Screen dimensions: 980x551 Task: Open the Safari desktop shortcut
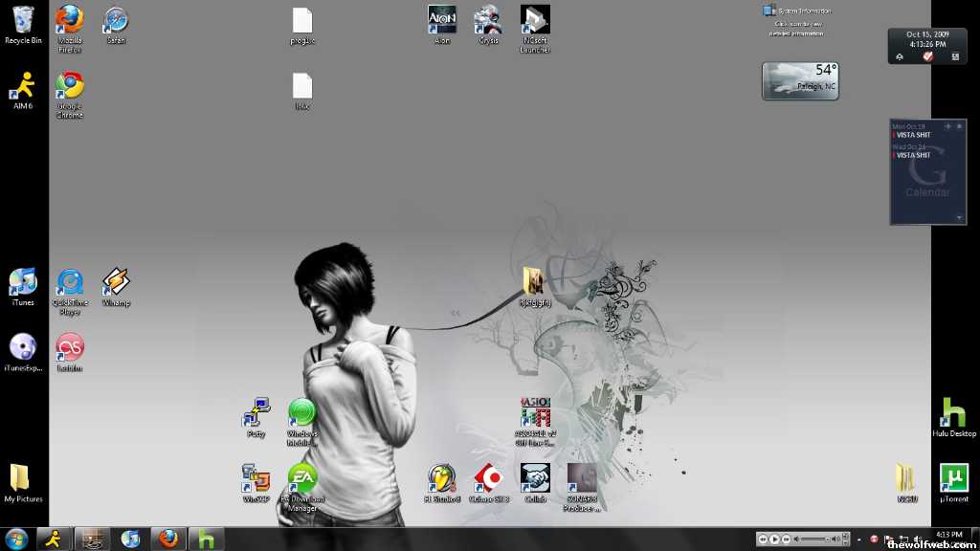[x=116, y=20]
